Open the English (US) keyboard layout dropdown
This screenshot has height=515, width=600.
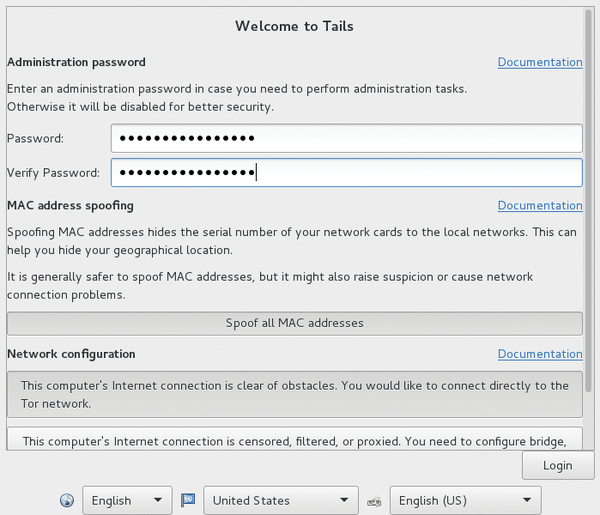point(465,500)
